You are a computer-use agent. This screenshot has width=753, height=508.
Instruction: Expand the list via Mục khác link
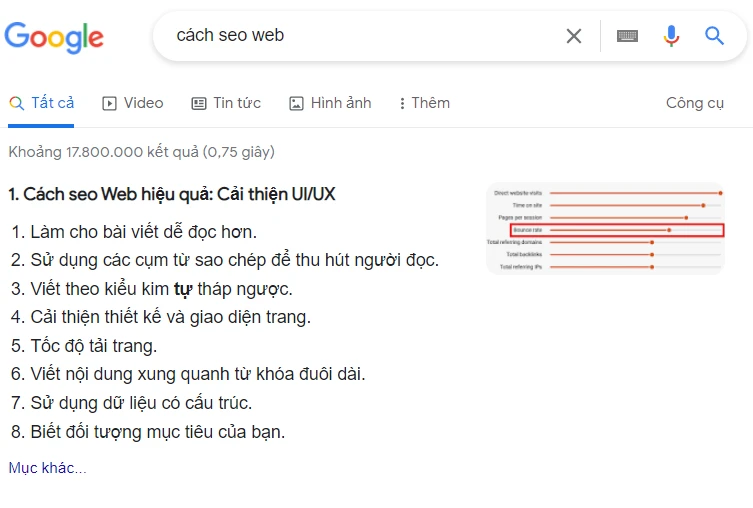[48, 468]
